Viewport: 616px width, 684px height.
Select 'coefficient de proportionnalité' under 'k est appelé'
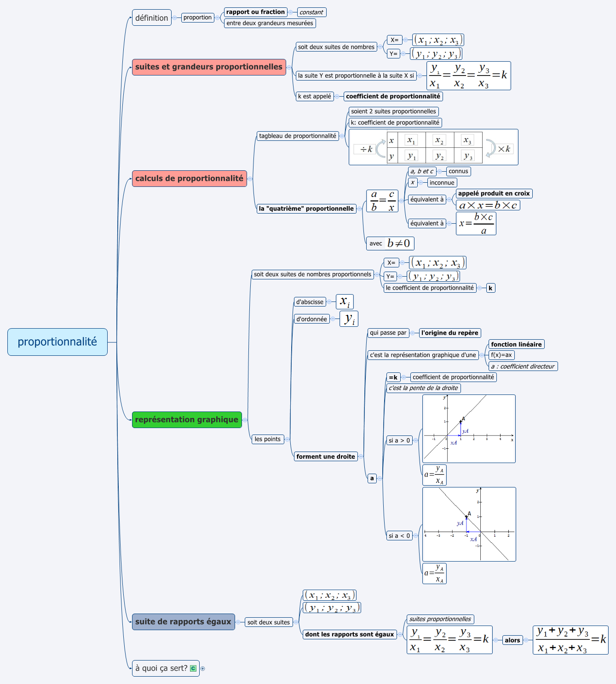(x=393, y=96)
